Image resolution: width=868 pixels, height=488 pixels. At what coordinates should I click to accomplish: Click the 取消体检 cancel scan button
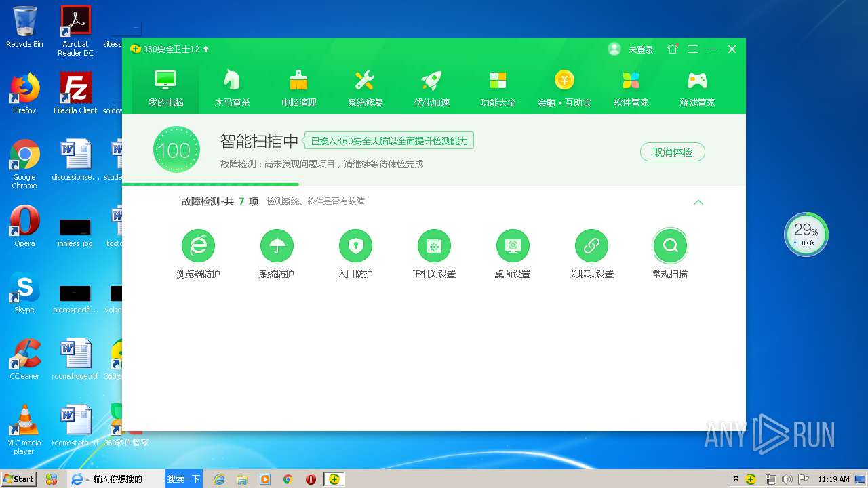[673, 152]
